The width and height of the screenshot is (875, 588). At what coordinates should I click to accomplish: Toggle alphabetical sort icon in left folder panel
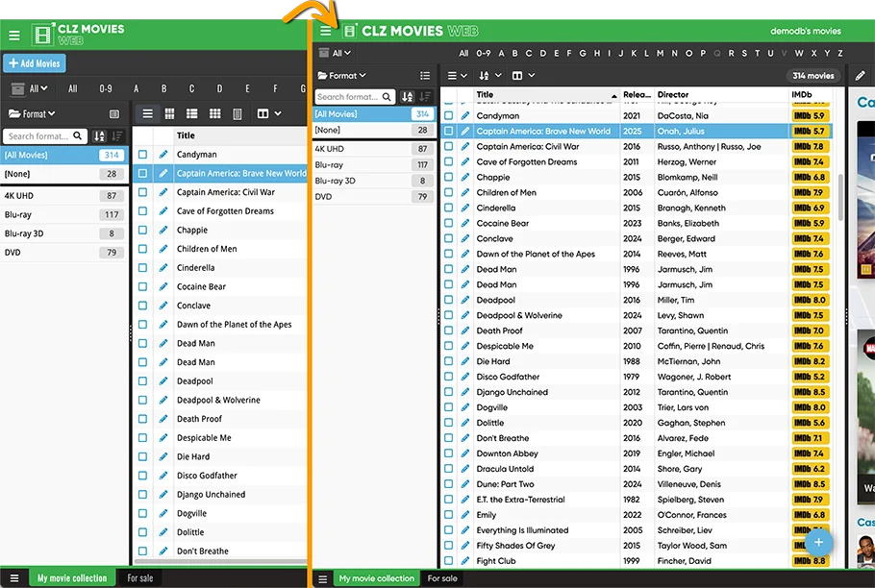pos(99,136)
